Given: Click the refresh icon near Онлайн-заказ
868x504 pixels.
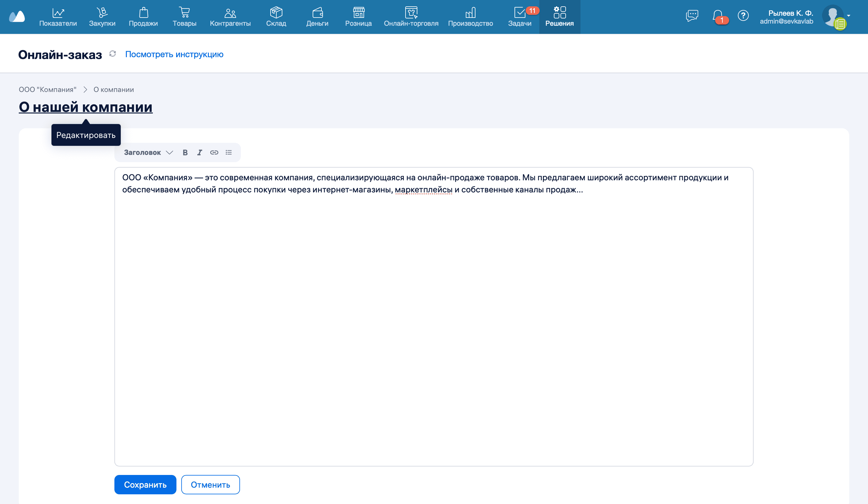Looking at the screenshot, I should coord(113,54).
